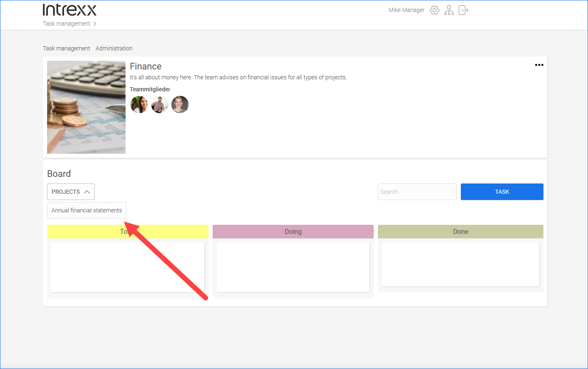Viewport: 588px width, 369px height.
Task: Select Annual financial statements project
Action: pyautogui.click(x=87, y=210)
